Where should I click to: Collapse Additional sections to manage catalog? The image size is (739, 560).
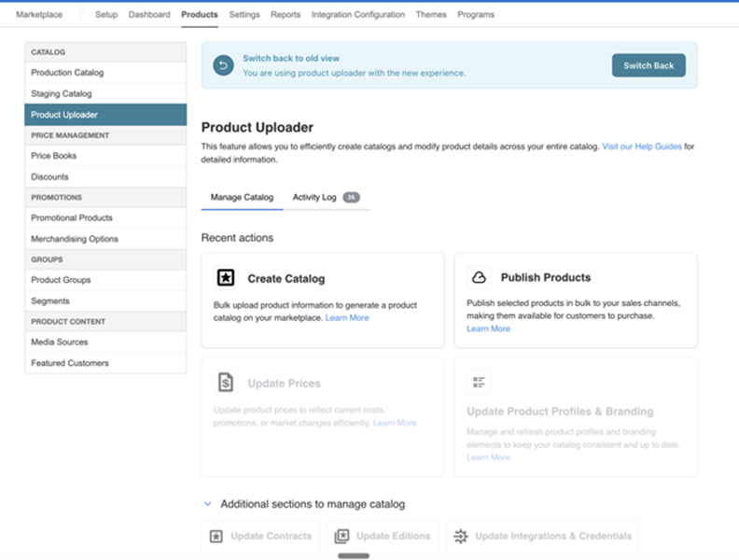coord(208,504)
